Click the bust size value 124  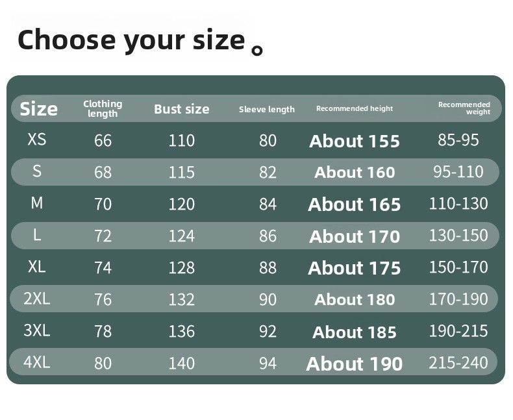pos(182,236)
